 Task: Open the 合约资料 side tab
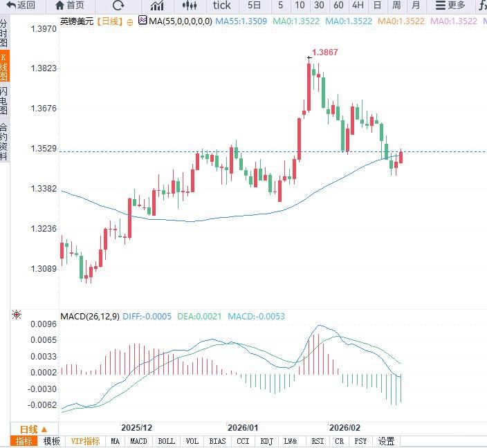[3, 142]
